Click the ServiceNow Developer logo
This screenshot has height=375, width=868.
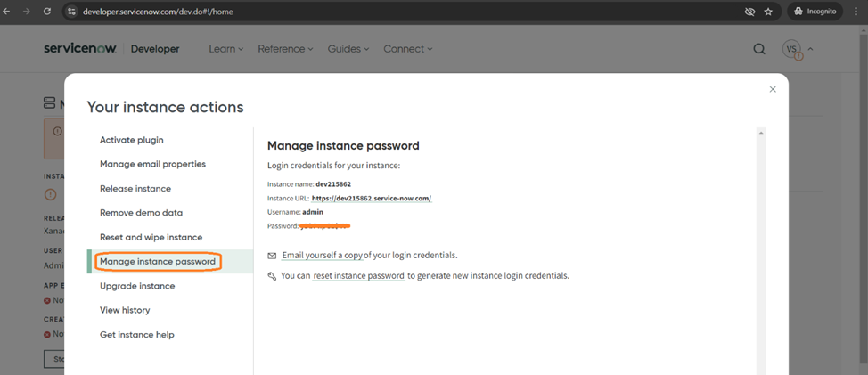coord(111,49)
